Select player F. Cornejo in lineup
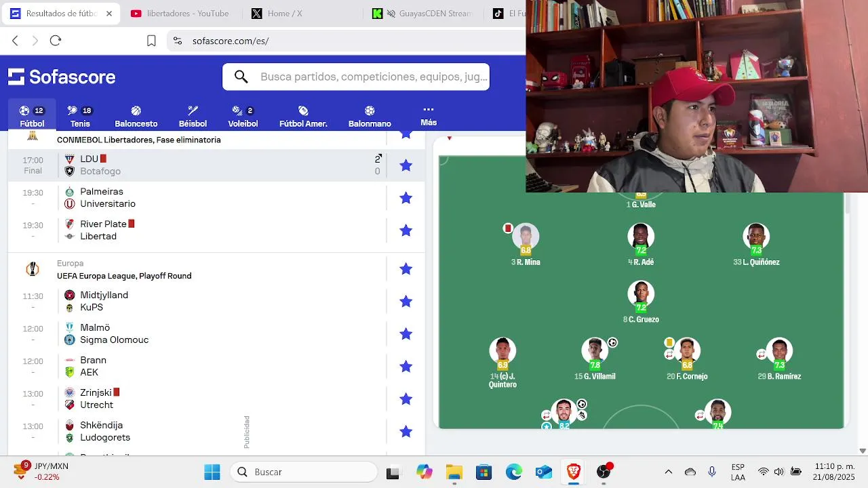This screenshot has height=488, width=868. (x=687, y=359)
